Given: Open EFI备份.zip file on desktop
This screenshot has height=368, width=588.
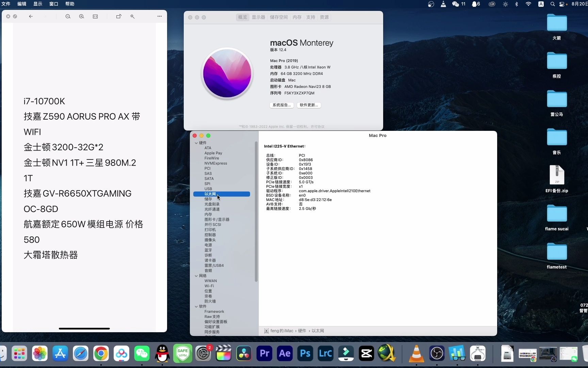Looking at the screenshot, I should pyautogui.click(x=557, y=179).
